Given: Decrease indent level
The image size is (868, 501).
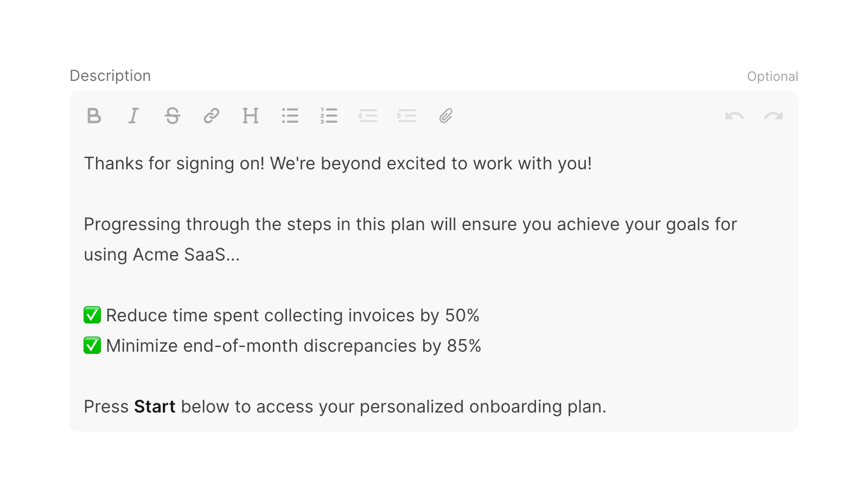Looking at the screenshot, I should (x=368, y=116).
